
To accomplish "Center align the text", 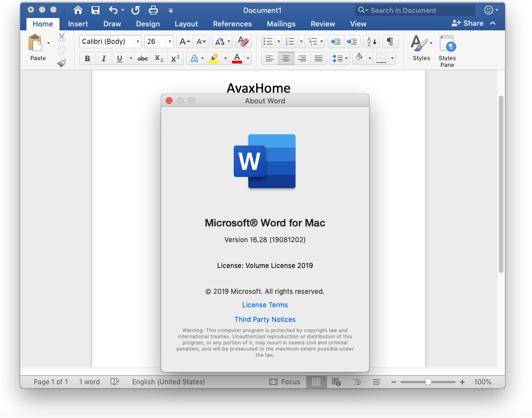I will coord(286,58).
